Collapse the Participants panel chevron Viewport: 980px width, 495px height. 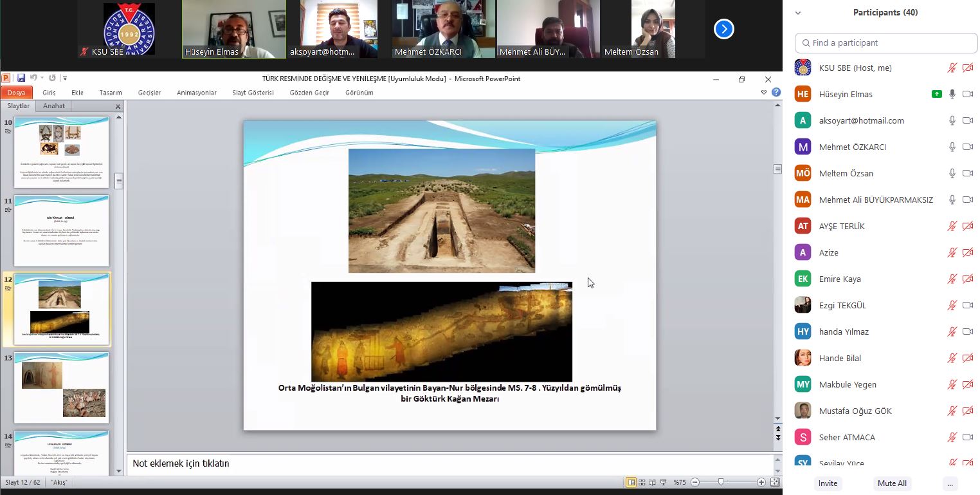[798, 12]
